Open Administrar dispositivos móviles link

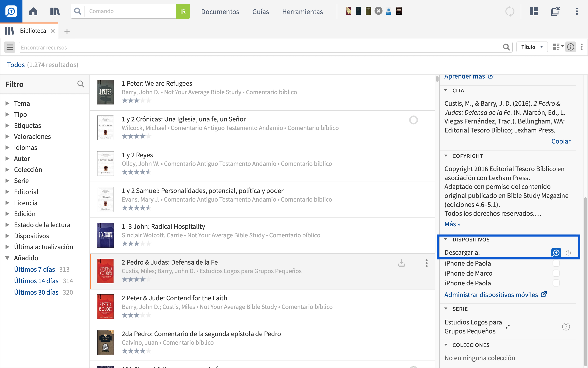click(496, 294)
